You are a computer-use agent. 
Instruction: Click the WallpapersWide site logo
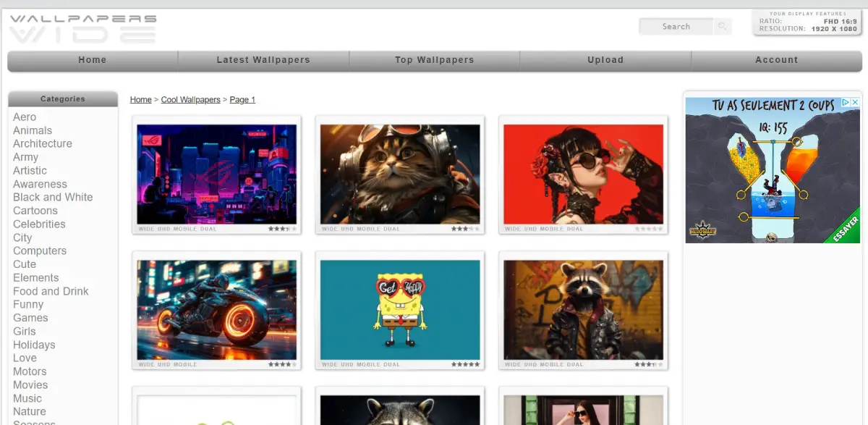click(x=82, y=29)
